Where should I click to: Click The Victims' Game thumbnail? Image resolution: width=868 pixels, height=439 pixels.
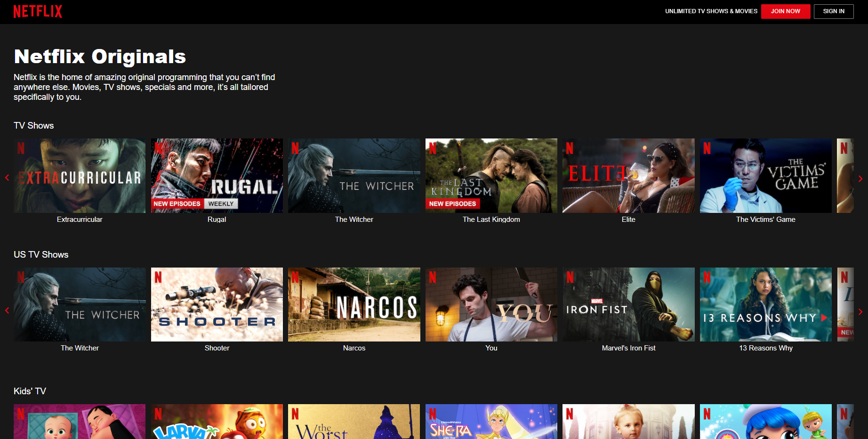click(765, 175)
